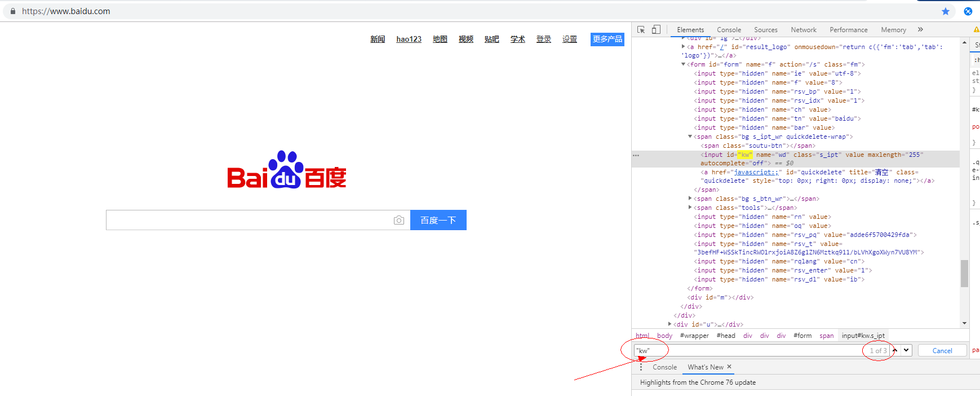Select the What's New drawer tab
The image size is (980, 396).
(x=706, y=367)
